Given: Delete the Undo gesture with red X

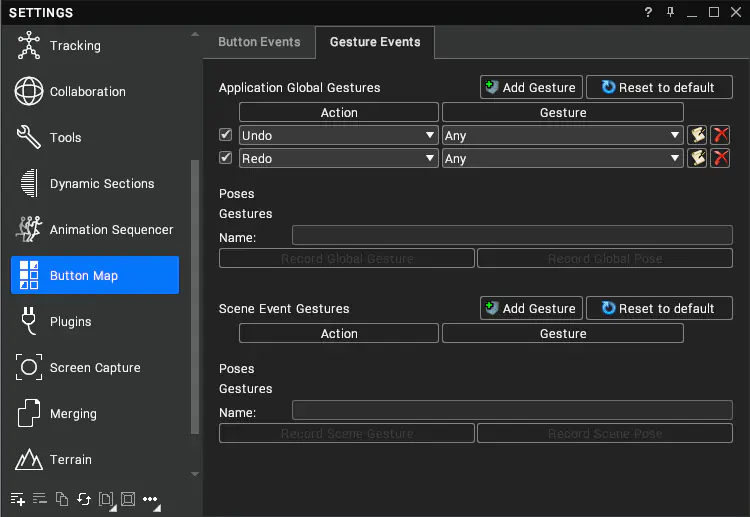Looking at the screenshot, I should 720,135.
